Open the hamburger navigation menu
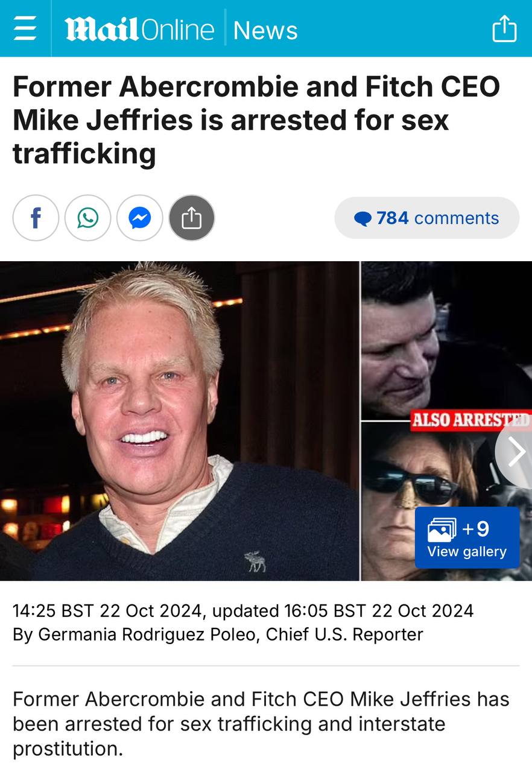The height and width of the screenshot is (772, 532). coord(25,28)
